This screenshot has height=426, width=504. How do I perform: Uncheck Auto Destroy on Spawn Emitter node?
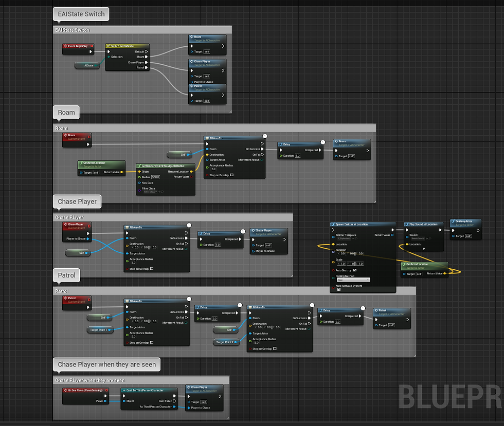click(355, 270)
